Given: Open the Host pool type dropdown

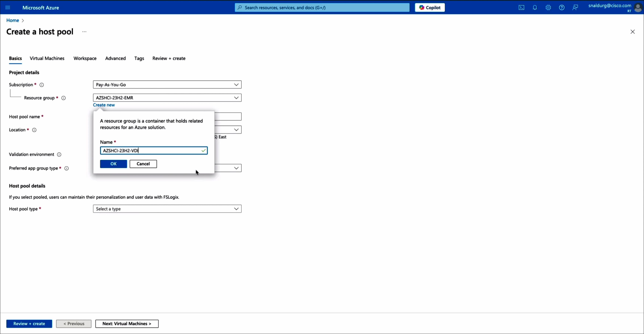Looking at the screenshot, I should pos(167,209).
